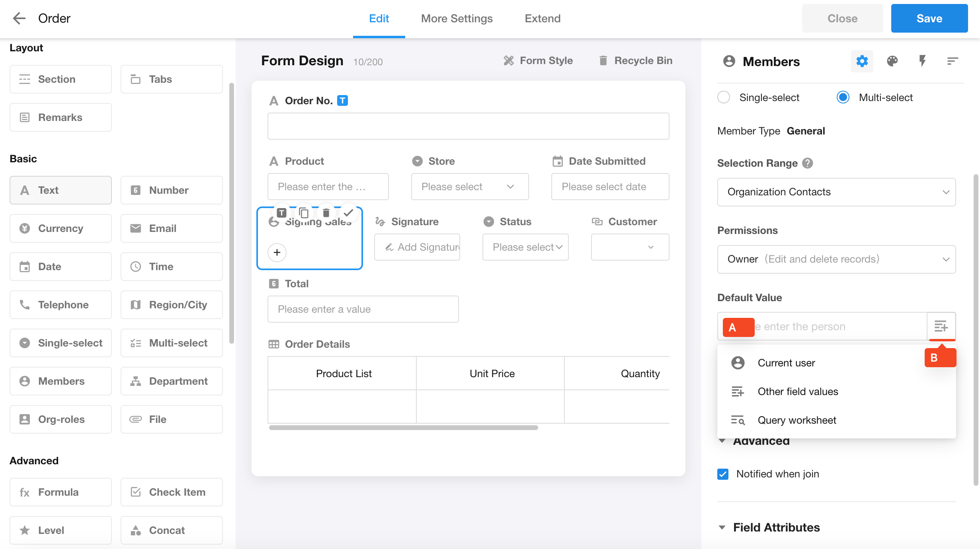This screenshot has width=980, height=549.
Task: Click the delete trash icon on selected field
Action: 326,213
